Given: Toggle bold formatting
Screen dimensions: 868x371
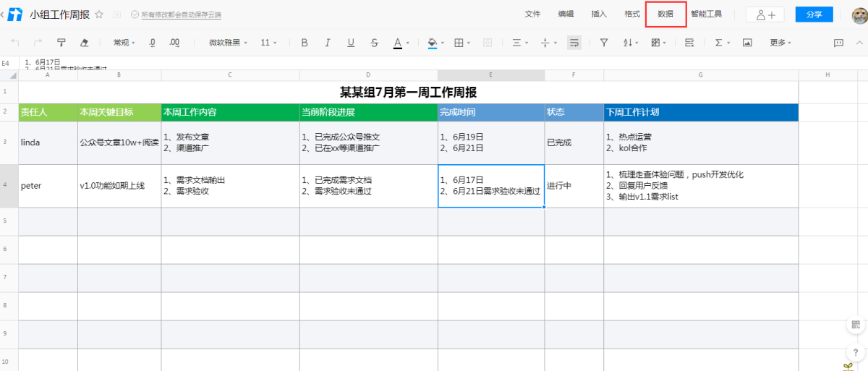Looking at the screenshot, I should (305, 43).
